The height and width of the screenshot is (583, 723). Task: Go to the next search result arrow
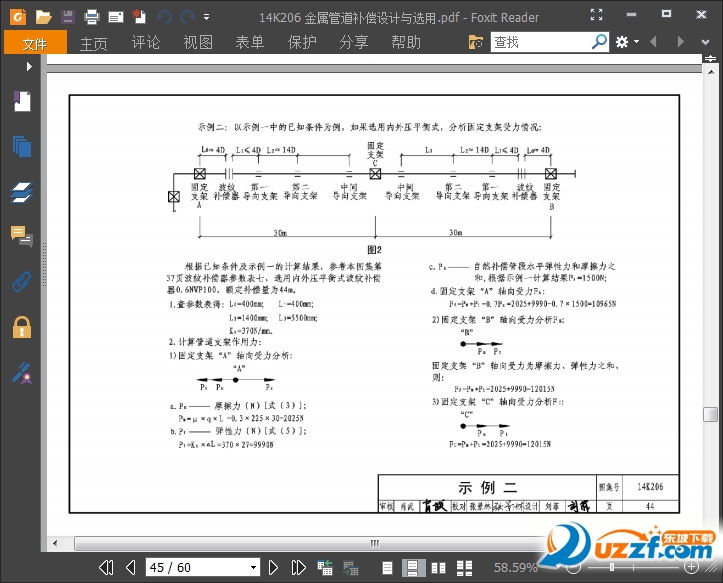coord(681,42)
